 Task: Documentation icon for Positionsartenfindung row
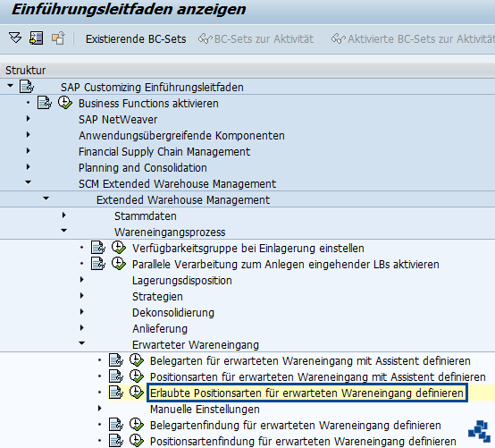click(116, 441)
